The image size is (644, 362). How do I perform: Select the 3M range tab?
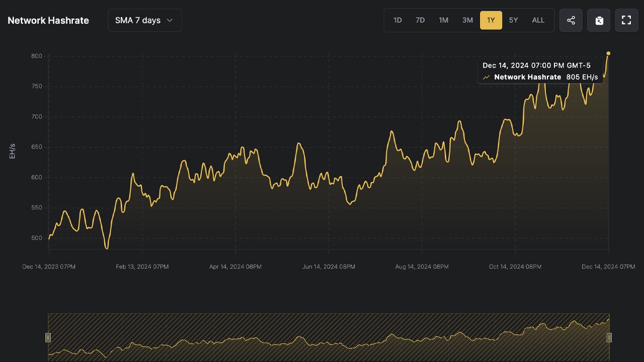(x=467, y=20)
